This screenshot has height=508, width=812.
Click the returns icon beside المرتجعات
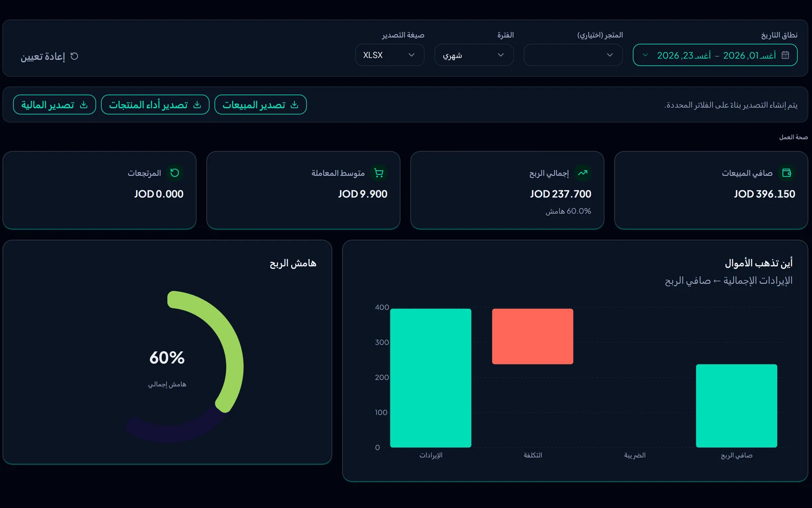tap(175, 173)
